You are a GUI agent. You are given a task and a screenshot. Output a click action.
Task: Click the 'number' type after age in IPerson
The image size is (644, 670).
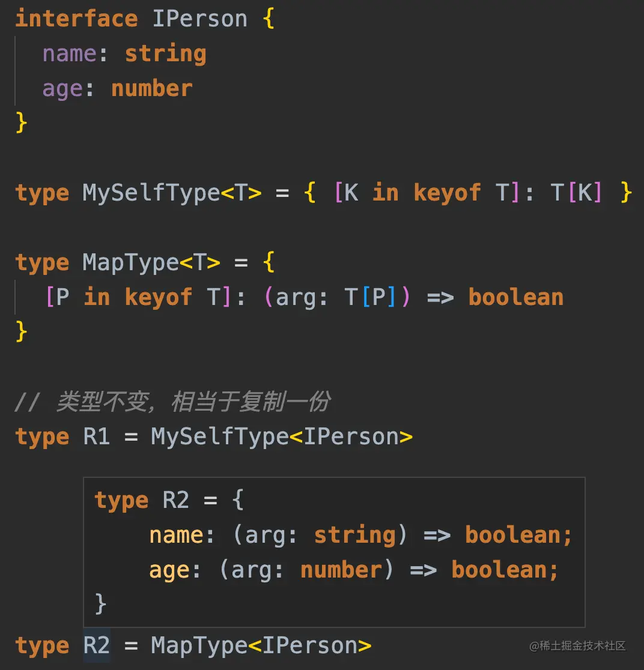152,88
